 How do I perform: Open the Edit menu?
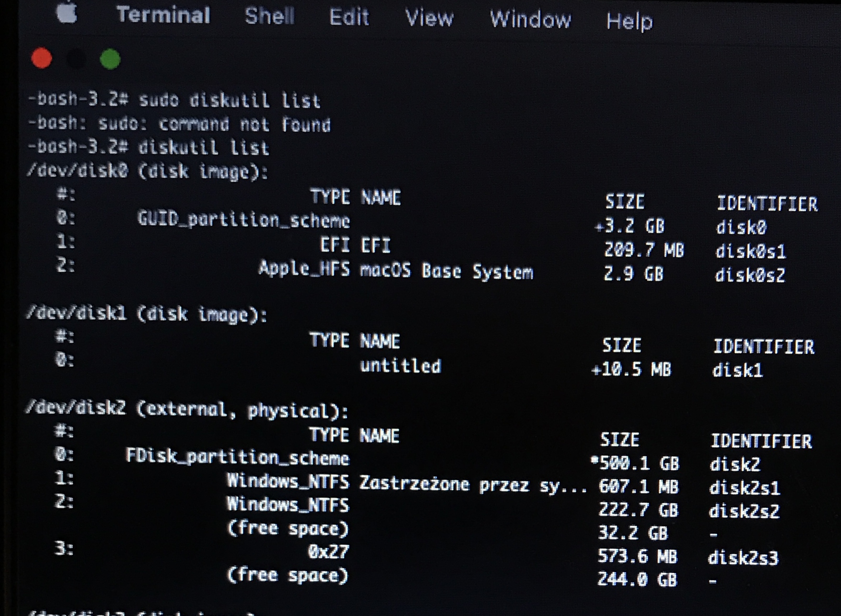[349, 17]
